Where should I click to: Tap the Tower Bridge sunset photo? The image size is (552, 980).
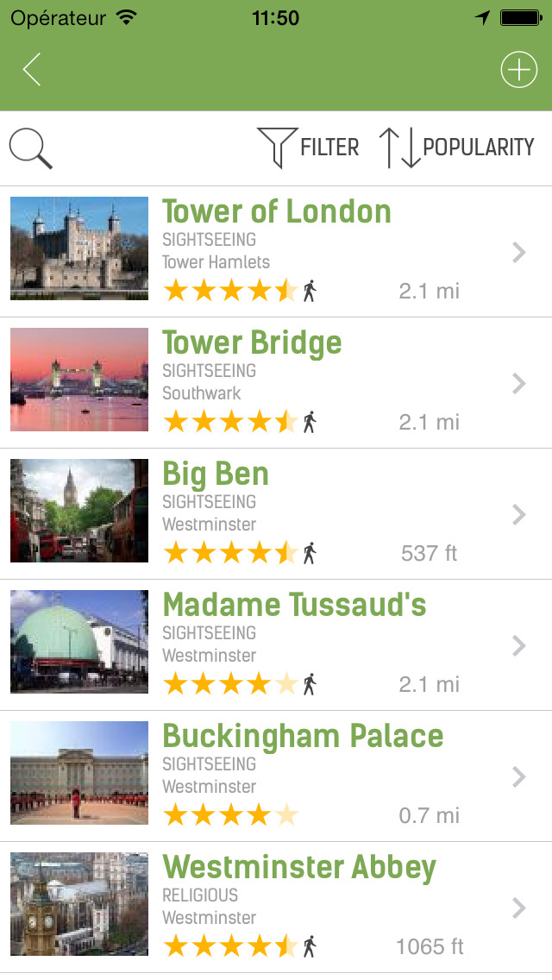pyautogui.click(x=79, y=380)
